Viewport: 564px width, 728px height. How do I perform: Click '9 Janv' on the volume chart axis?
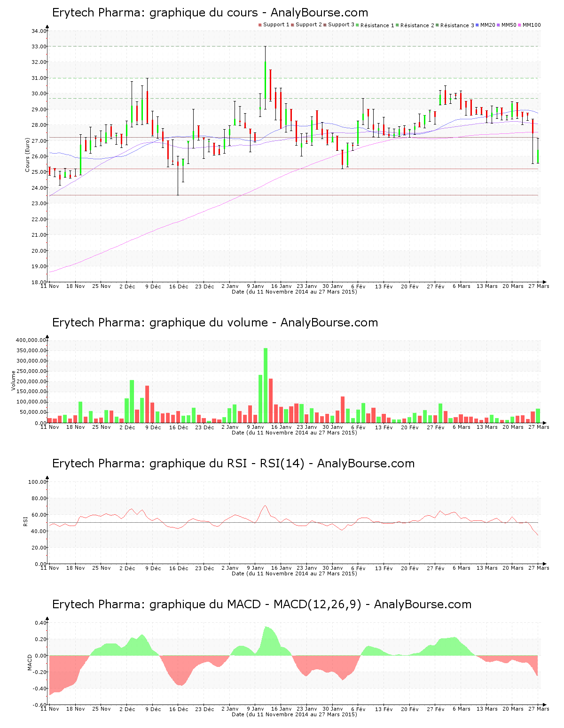(x=256, y=427)
